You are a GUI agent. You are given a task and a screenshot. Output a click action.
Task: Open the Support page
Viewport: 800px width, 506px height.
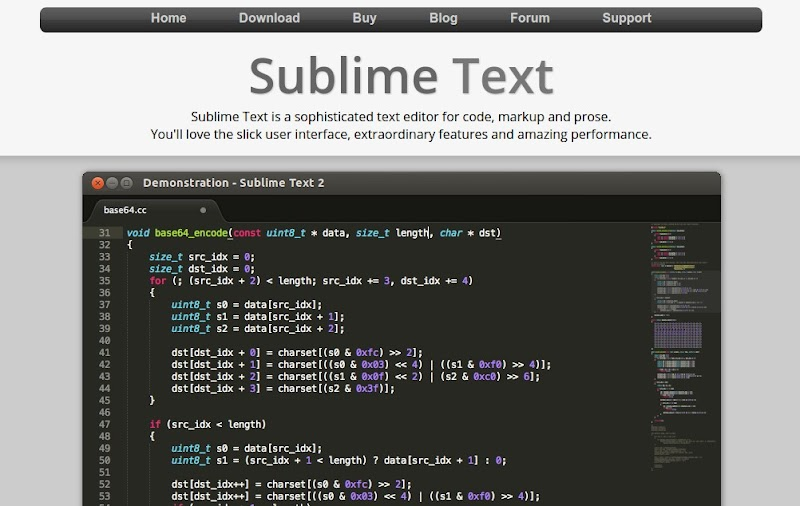pyautogui.click(x=627, y=18)
